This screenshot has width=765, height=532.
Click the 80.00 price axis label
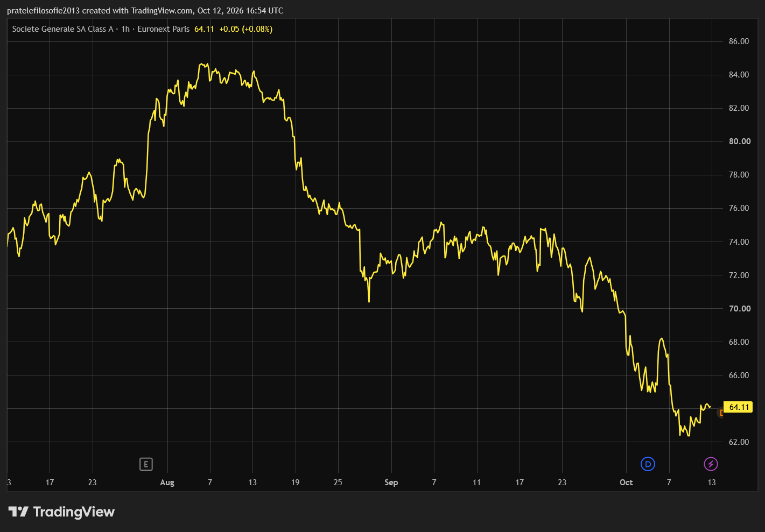740,141
